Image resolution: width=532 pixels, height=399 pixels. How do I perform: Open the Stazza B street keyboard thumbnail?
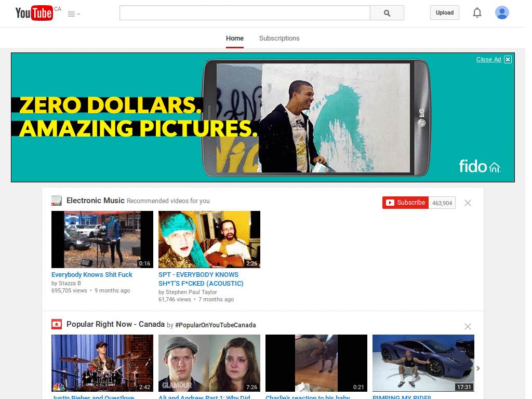point(102,240)
